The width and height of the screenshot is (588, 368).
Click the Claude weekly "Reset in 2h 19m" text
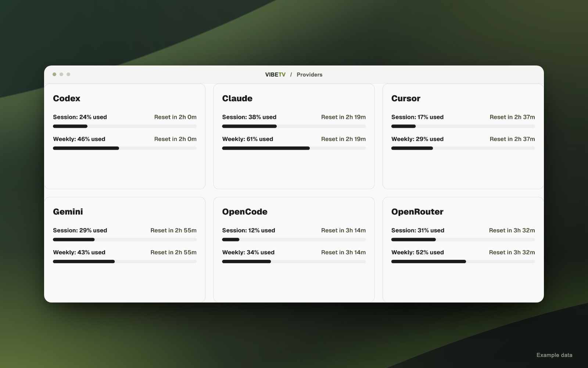344,139
